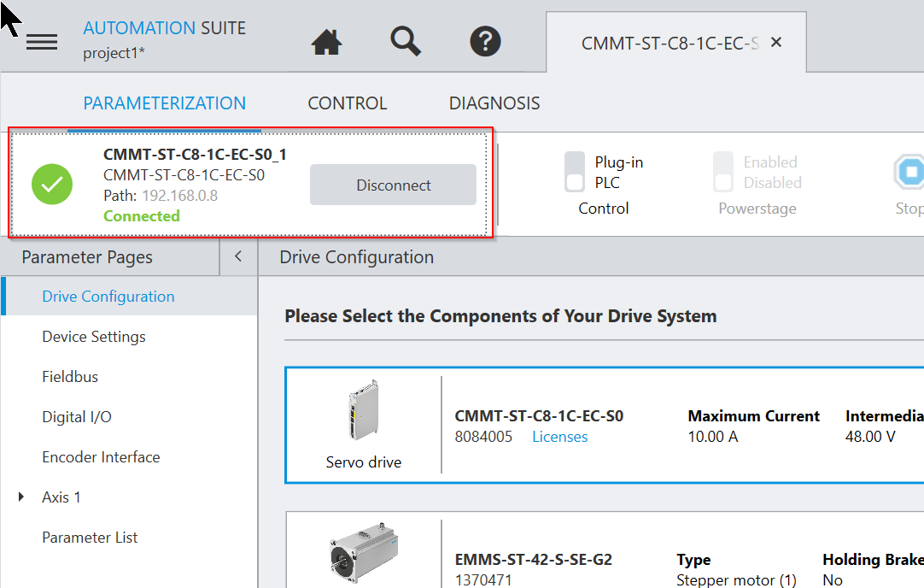924x588 pixels.
Task: Click the Stepper motor (1) type value
Action: (x=737, y=579)
